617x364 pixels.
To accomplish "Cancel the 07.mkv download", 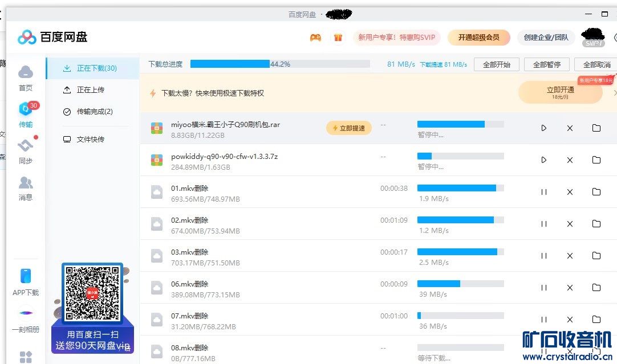I will point(570,320).
